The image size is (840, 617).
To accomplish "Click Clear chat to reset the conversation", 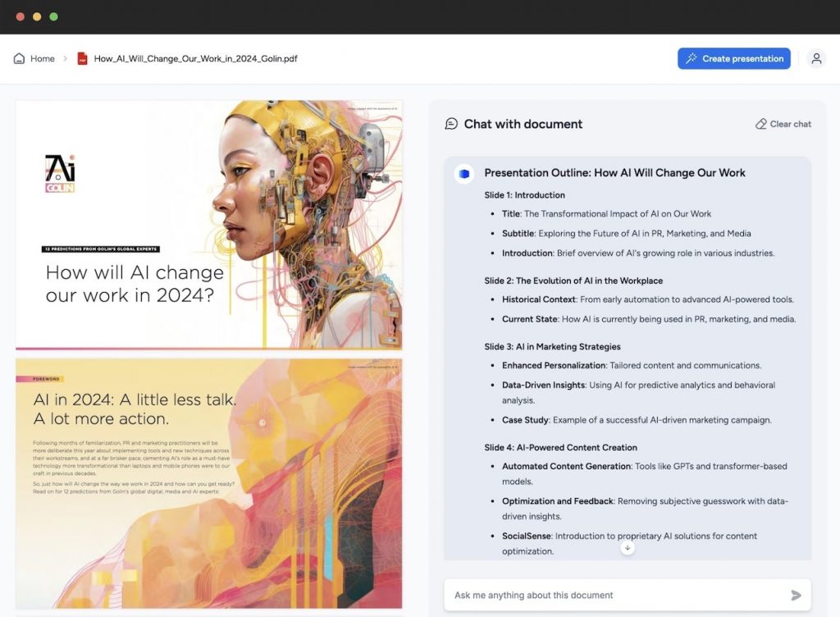I will coord(789,123).
